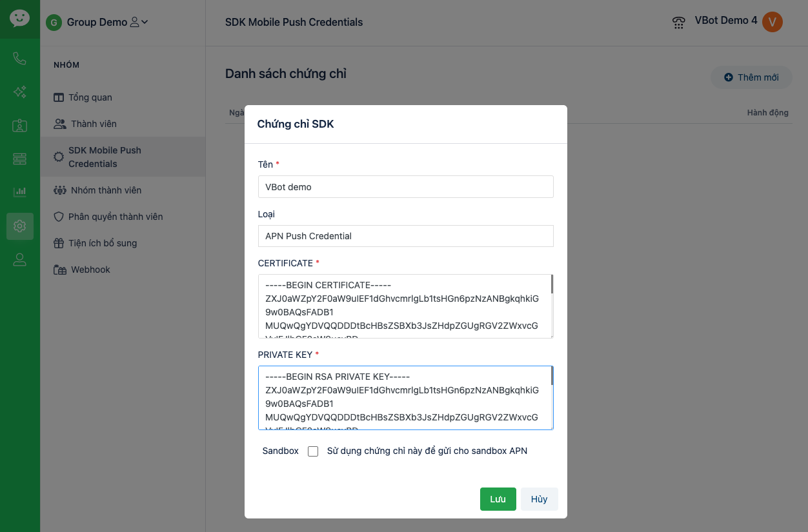808x532 pixels.
Task: Open the VBot Demo 4 avatar
Action: point(772,22)
